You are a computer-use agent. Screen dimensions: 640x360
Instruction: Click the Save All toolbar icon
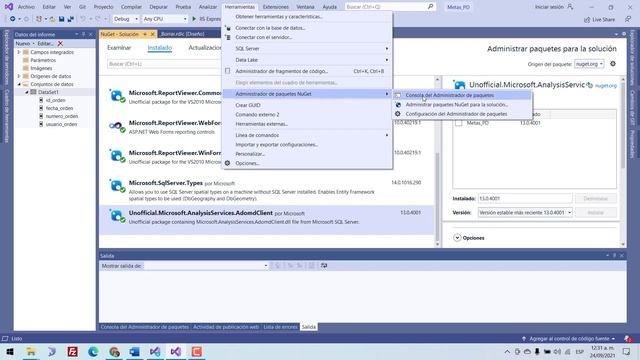(x=71, y=19)
